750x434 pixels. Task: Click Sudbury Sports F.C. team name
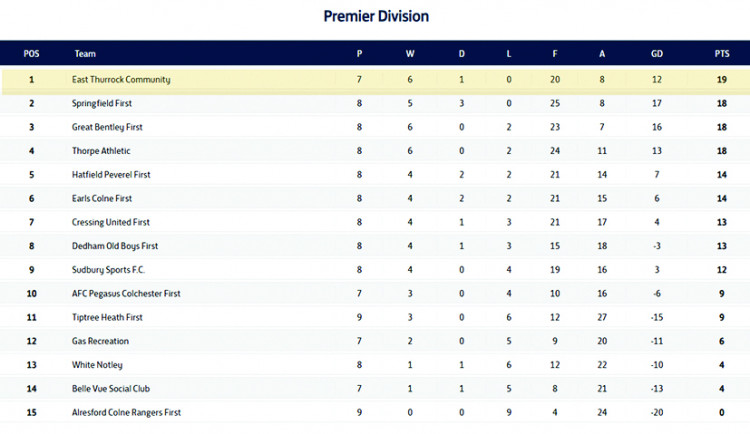point(108,270)
